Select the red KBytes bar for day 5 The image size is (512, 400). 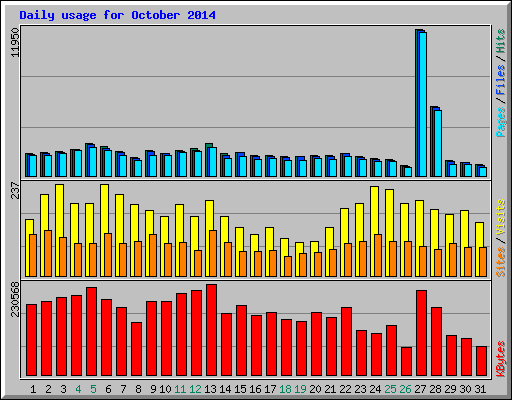coord(91,332)
